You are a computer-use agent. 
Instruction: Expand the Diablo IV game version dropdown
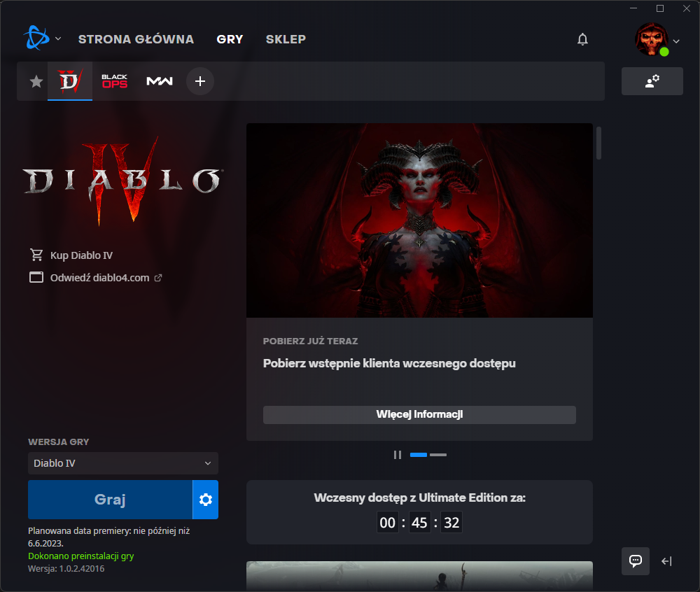pyautogui.click(x=123, y=463)
